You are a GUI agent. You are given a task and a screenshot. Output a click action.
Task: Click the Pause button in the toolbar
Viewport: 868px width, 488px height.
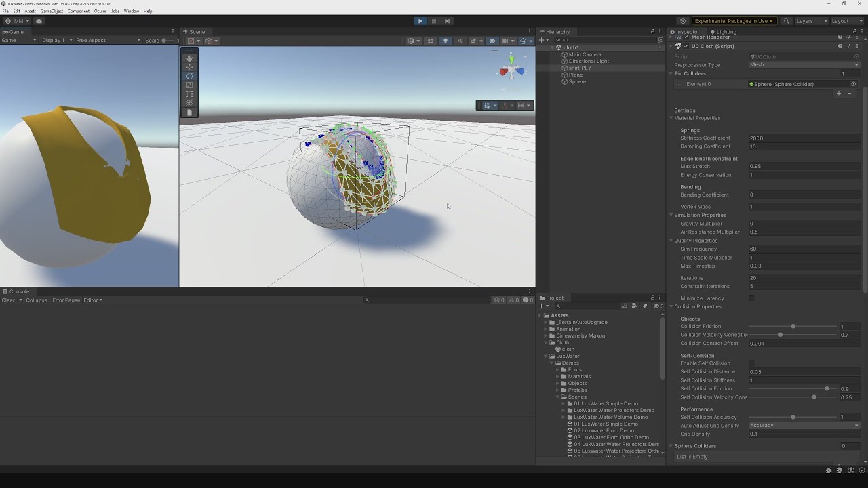[x=434, y=21]
